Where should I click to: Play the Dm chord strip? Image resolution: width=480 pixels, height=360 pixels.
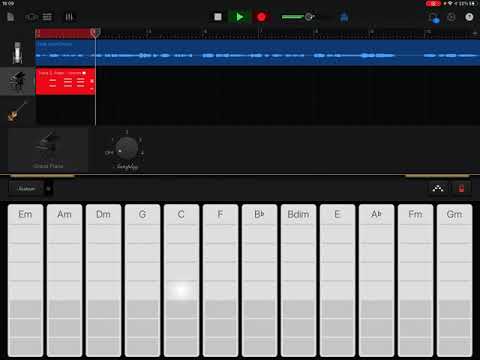pyautogui.click(x=103, y=280)
